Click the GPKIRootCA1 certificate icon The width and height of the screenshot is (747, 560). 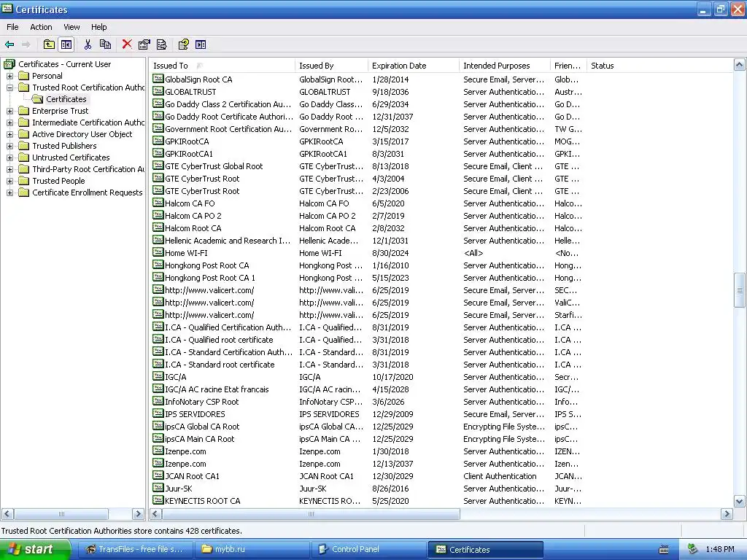tap(158, 153)
